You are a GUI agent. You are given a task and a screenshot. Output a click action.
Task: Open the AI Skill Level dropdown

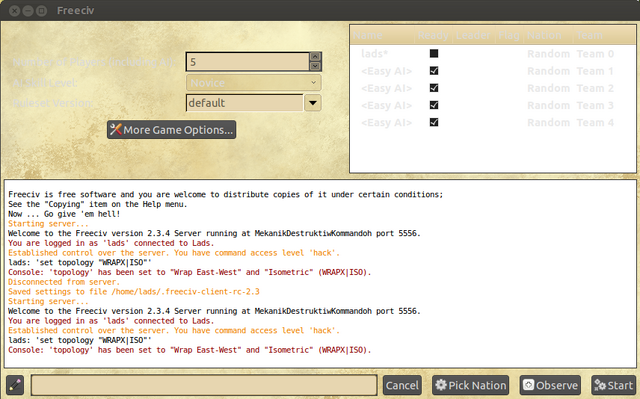tap(253, 83)
